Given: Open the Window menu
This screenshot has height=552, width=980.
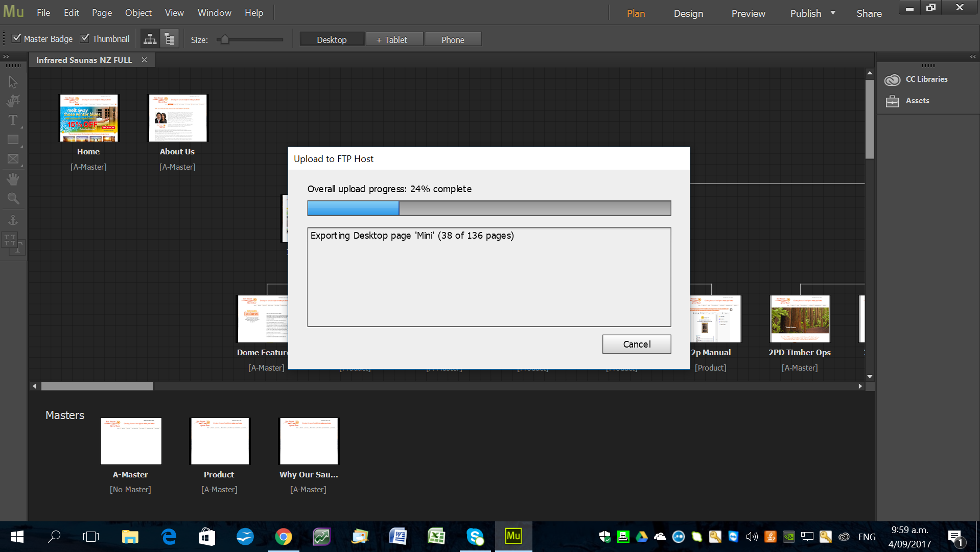Looking at the screenshot, I should tap(215, 13).
